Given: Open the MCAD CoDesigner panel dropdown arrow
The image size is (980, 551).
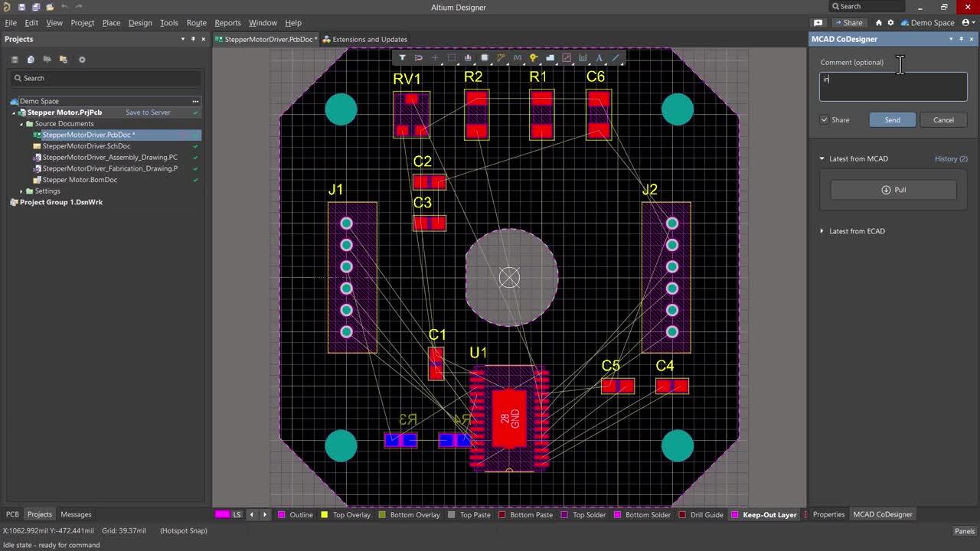Looking at the screenshot, I should click(951, 39).
